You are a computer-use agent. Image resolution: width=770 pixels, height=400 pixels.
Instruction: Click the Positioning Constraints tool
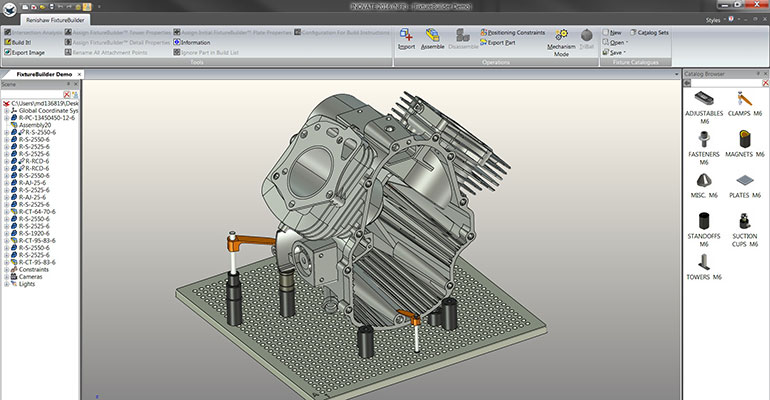click(513, 32)
